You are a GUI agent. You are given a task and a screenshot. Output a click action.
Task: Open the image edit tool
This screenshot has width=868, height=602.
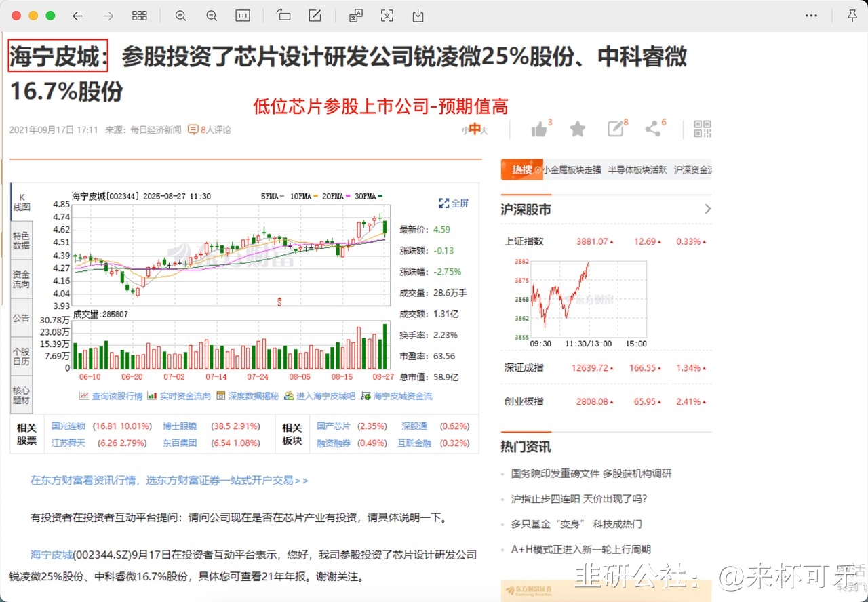click(x=315, y=16)
